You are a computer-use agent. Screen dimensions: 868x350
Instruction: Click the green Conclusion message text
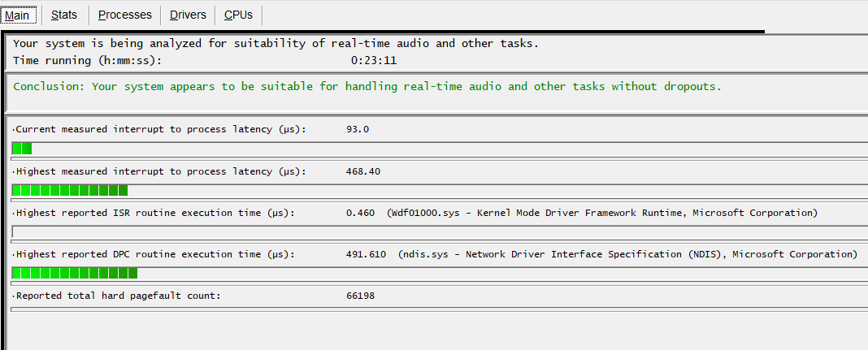click(367, 86)
